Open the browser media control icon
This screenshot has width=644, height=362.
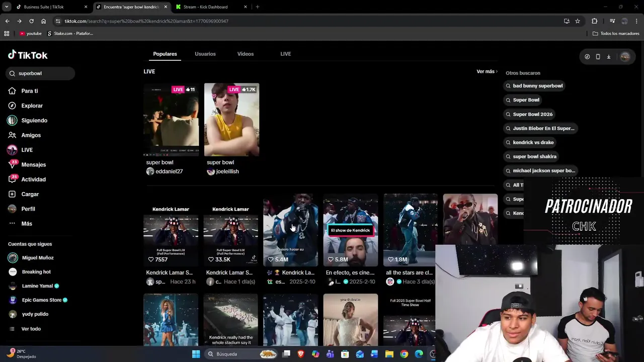pos(612,21)
